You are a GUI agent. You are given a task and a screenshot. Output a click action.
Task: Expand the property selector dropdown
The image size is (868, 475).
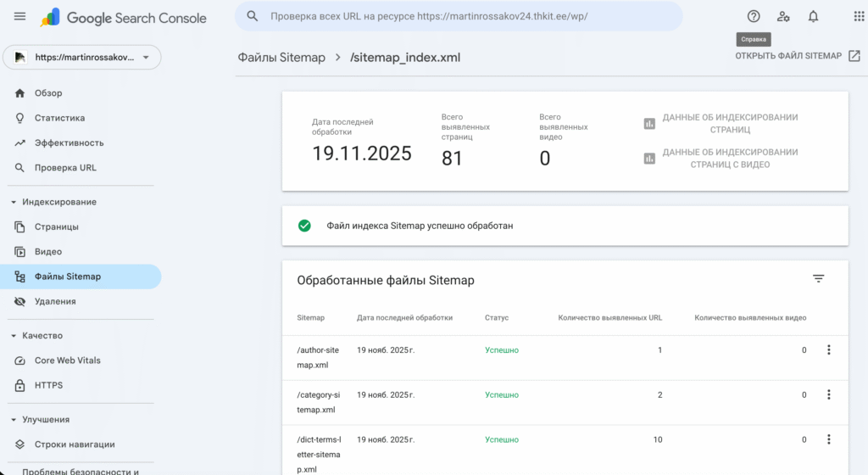pyautogui.click(x=146, y=58)
